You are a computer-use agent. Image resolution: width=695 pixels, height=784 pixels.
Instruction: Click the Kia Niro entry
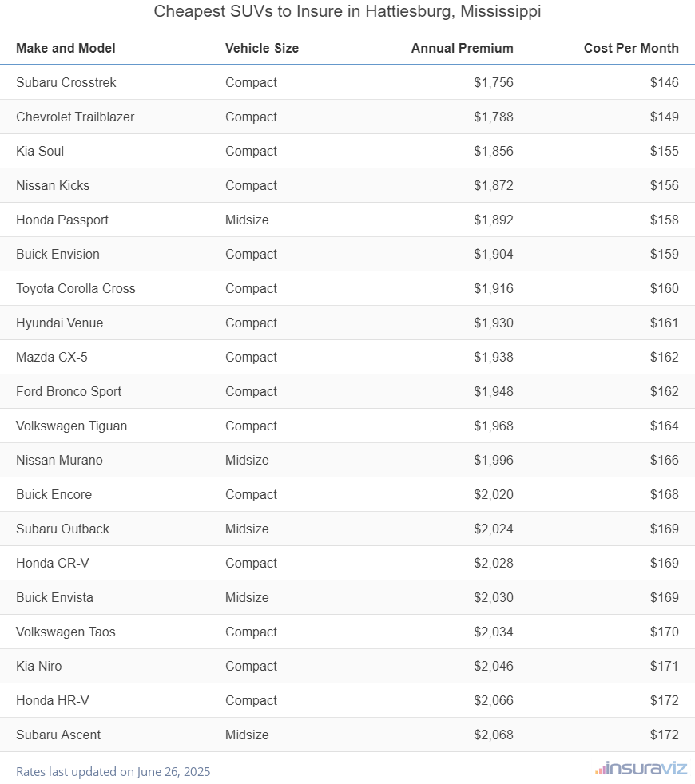tap(38, 666)
